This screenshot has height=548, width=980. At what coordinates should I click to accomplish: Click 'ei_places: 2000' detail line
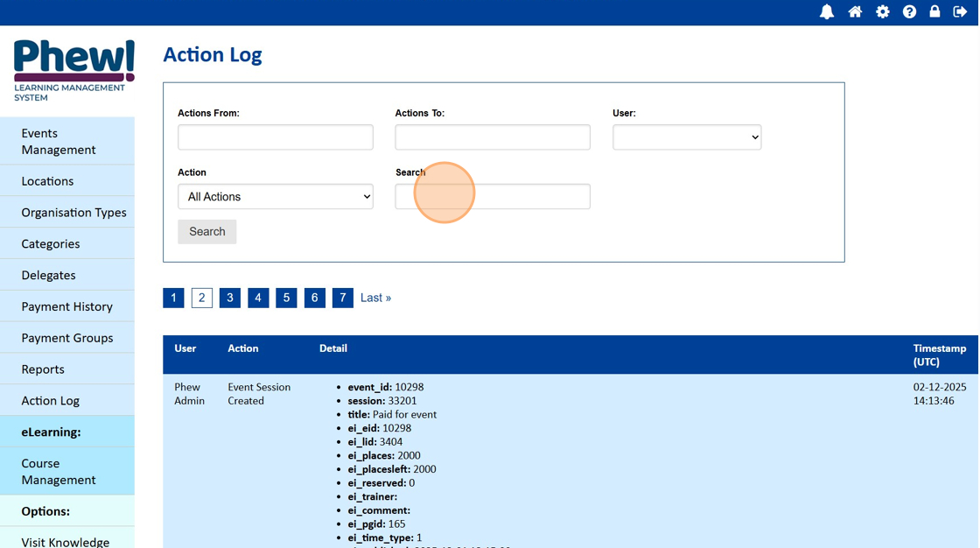tap(384, 455)
